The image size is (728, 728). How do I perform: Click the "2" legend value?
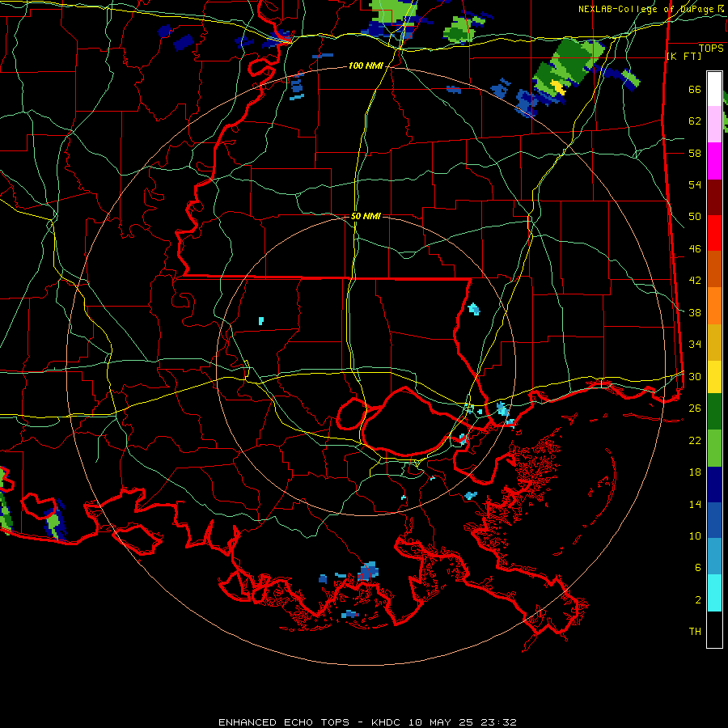[x=698, y=600]
